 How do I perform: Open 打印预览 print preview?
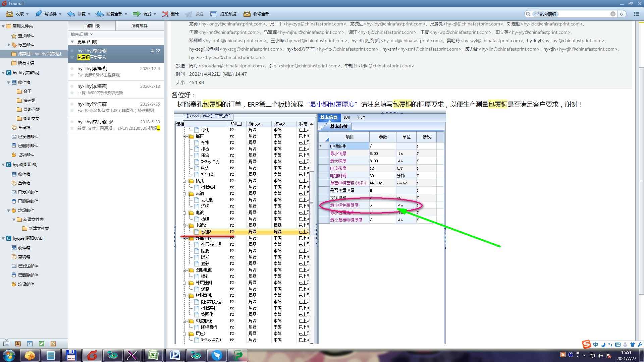[214, 14]
